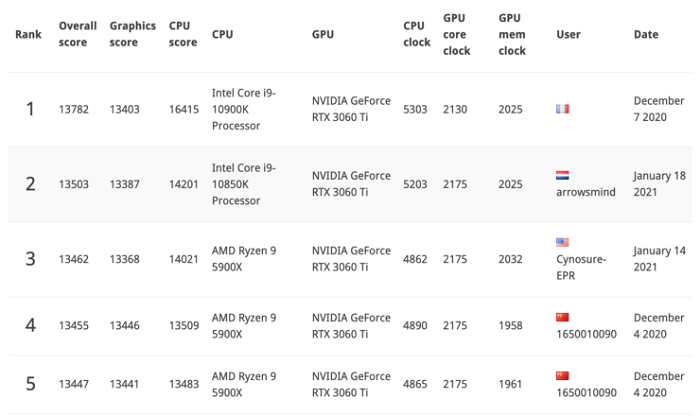Click the Netherlands flag above arrowsmind
700x416 pixels.
pos(562,174)
